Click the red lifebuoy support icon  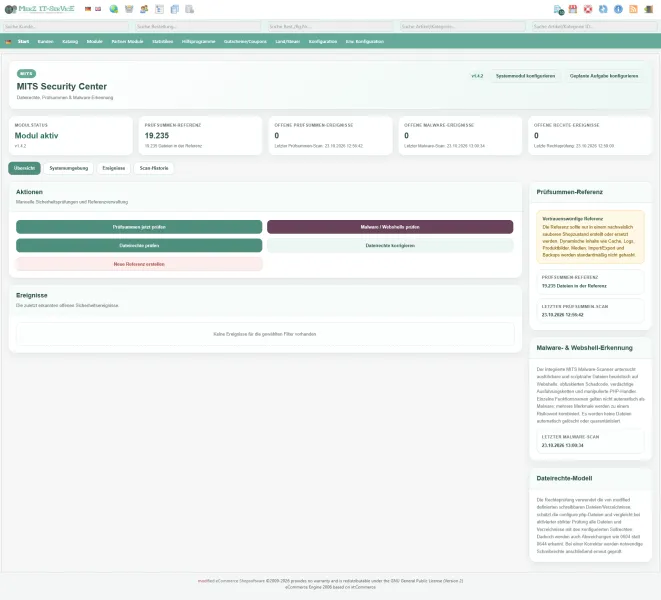(x=588, y=9)
